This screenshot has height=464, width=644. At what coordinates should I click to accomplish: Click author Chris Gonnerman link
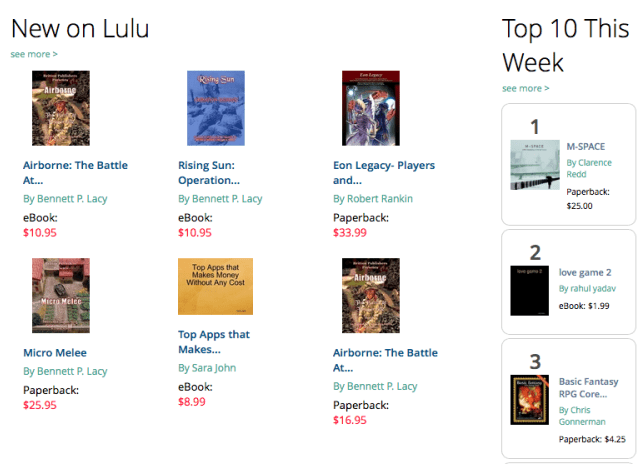click(x=582, y=416)
